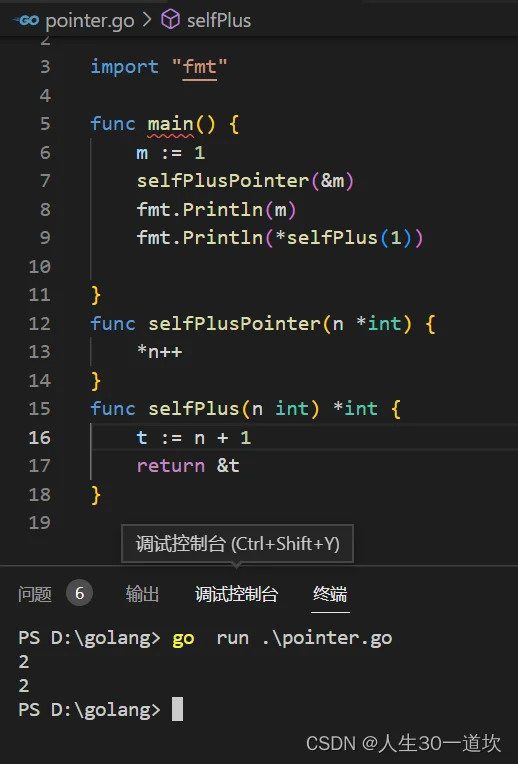Click the main function name with squiggle
This screenshot has height=764, width=518.
click(x=171, y=124)
